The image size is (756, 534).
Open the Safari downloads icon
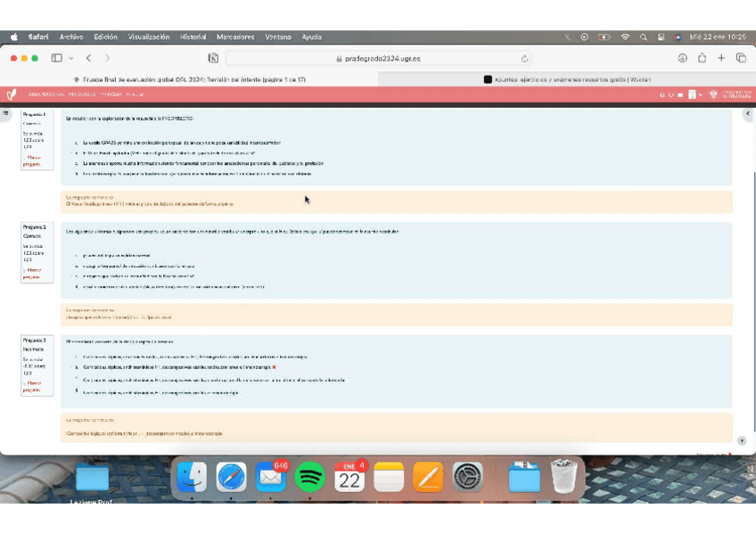(x=682, y=58)
